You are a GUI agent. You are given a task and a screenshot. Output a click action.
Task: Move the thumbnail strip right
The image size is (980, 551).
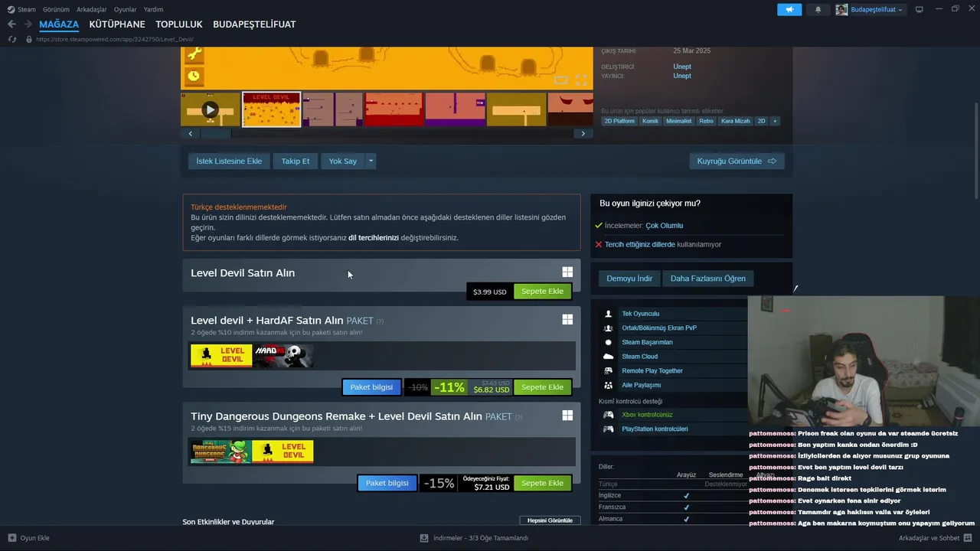pyautogui.click(x=583, y=134)
